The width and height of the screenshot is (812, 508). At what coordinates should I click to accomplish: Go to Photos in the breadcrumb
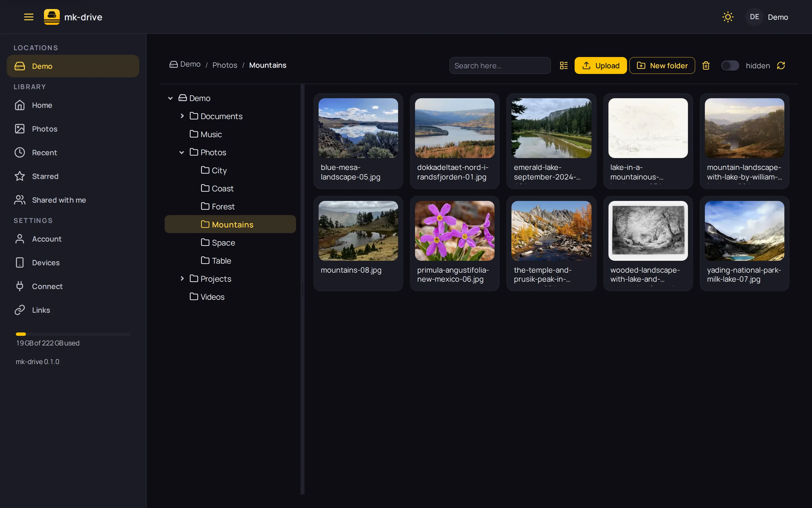pyautogui.click(x=224, y=65)
